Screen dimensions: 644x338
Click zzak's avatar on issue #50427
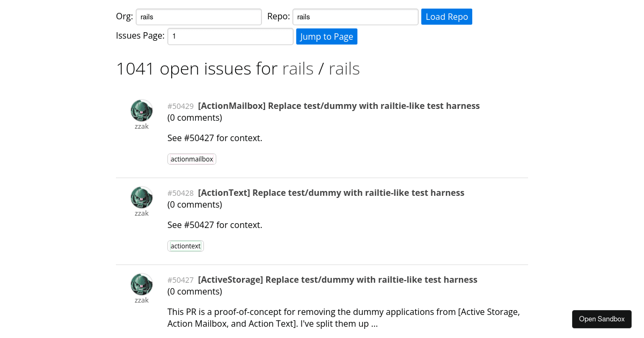141,283
